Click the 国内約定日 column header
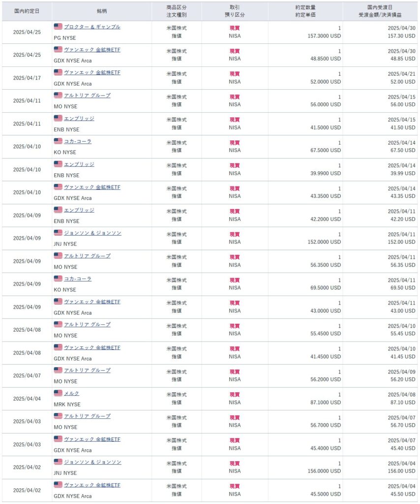This screenshot has height=504, width=420. (x=27, y=11)
